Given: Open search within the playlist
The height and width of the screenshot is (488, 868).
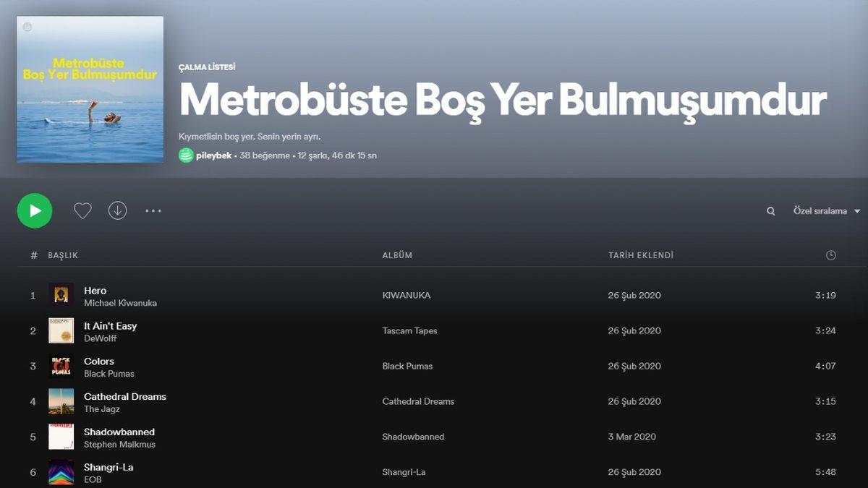Looking at the screenshot, I should [x=770, y=210].
